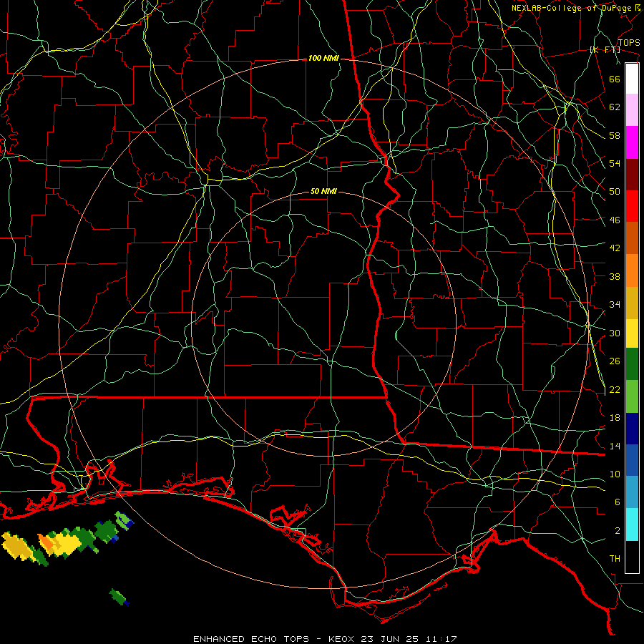Click the 'KEOX' station identifier in caption

[343, 639]
